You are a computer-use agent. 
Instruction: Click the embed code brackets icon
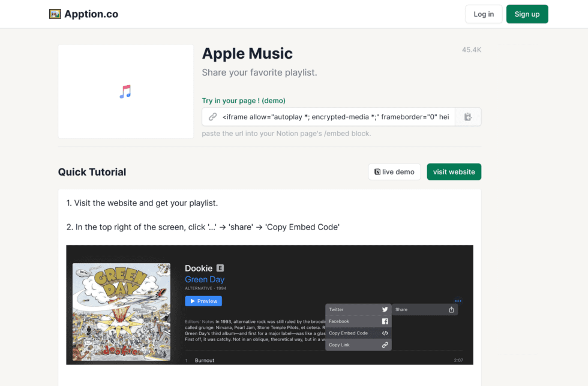point(385,333)
